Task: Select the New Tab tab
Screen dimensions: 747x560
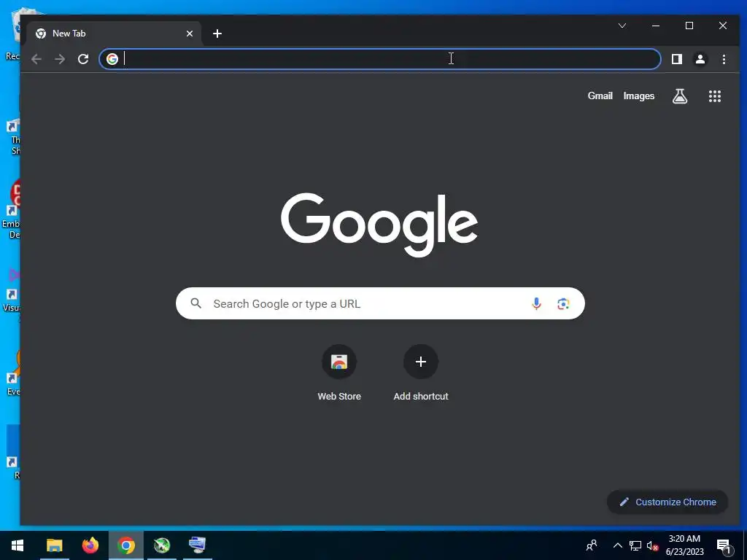Action: [113, 34]
